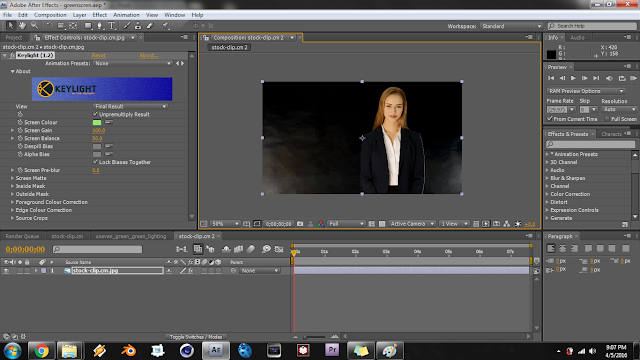The height and width of the screenshot is (360, 640).
Task: Select the Hand tool in toolbar
Action: (22, 26)
